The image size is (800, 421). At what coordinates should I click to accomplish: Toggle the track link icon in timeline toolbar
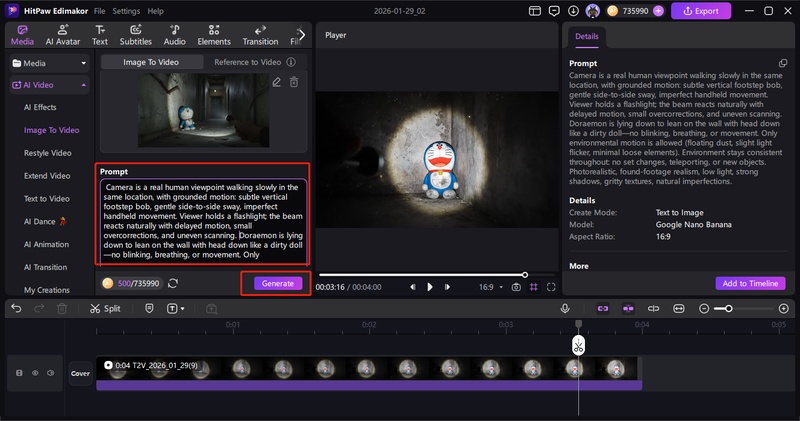(x=603, y=308)
